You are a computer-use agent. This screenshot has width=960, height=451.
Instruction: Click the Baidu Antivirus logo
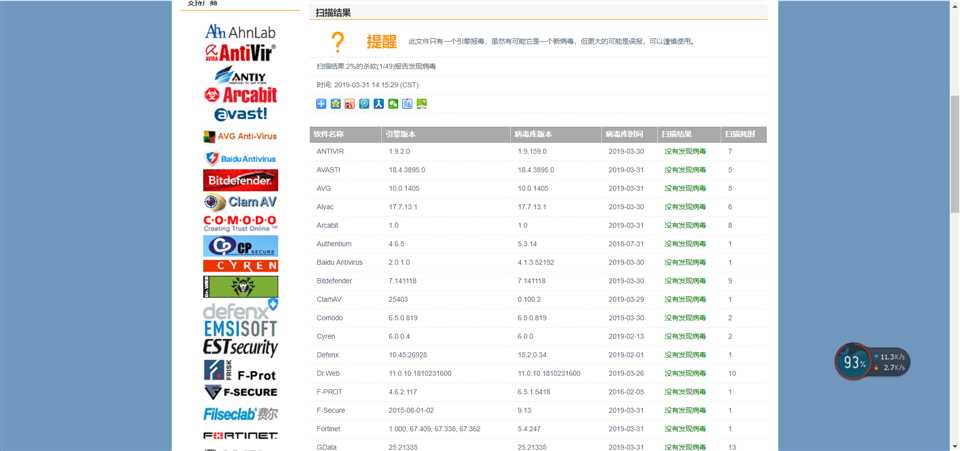(241, 158)
